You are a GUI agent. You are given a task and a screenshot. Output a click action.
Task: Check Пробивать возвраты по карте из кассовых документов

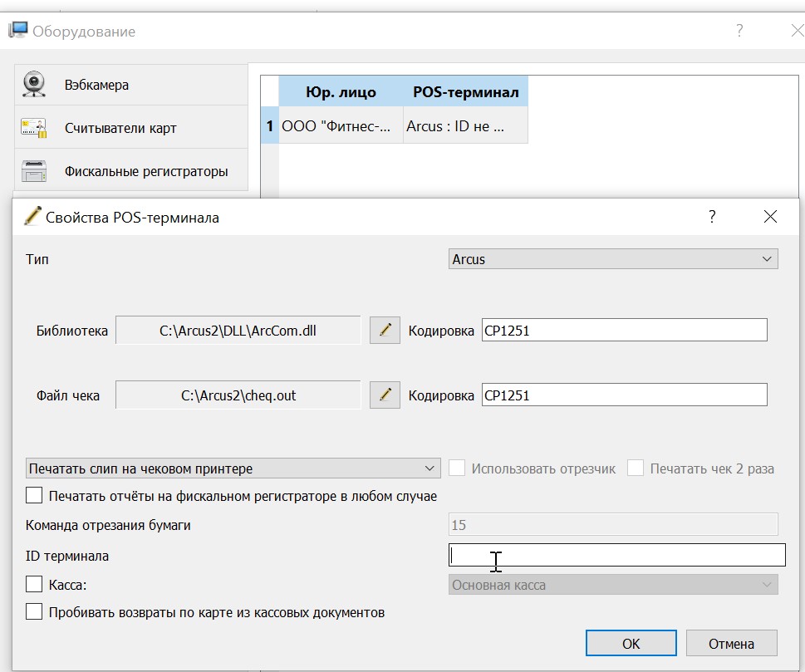point(34,612)
